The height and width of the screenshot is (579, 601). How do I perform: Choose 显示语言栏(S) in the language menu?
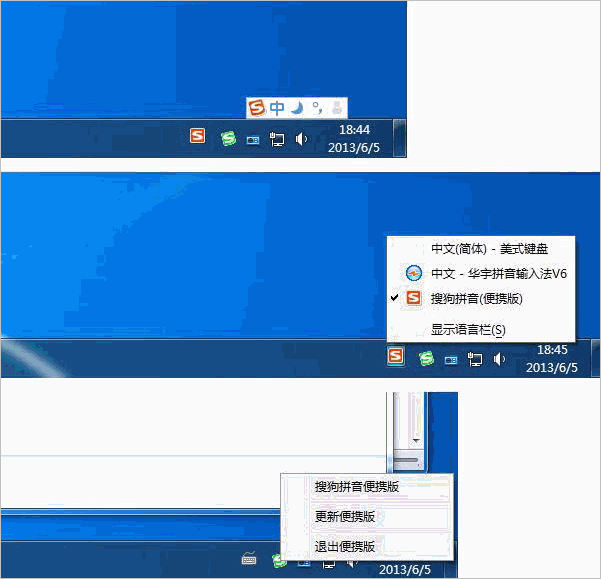coord(481,330)
